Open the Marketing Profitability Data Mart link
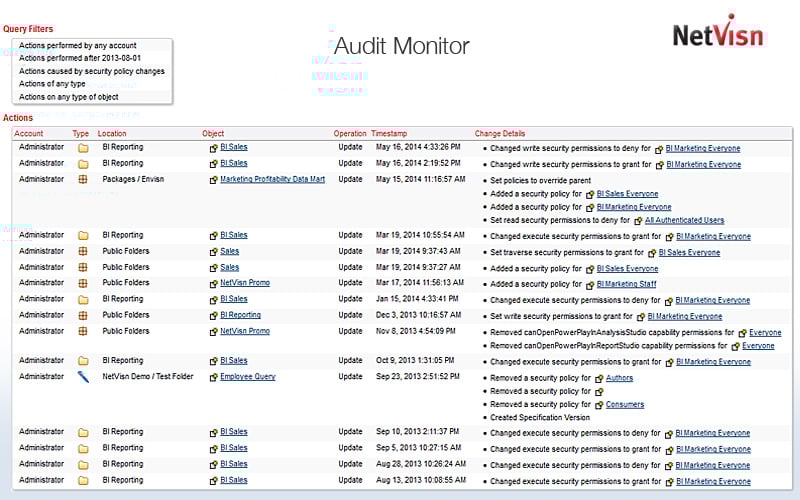Viewport: 800px width, 500px height. 272,179
